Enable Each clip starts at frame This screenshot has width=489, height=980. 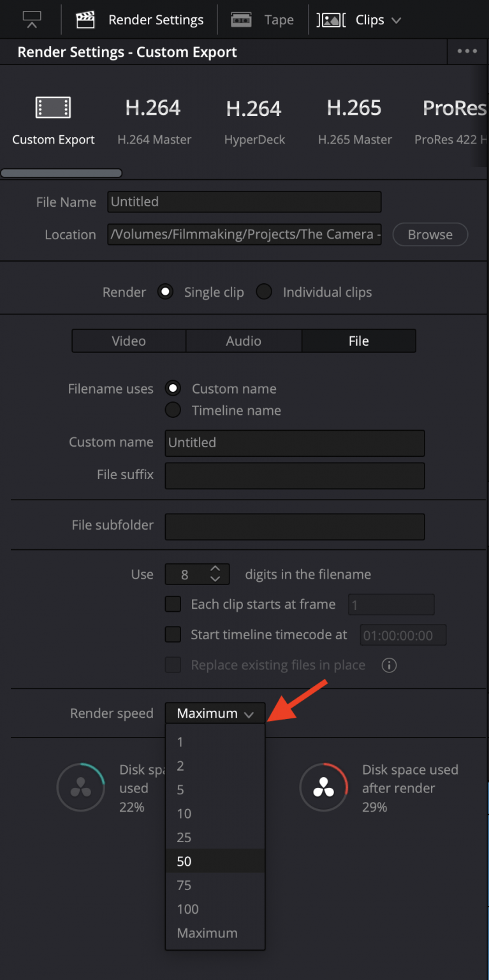click(x=172, y=604)
